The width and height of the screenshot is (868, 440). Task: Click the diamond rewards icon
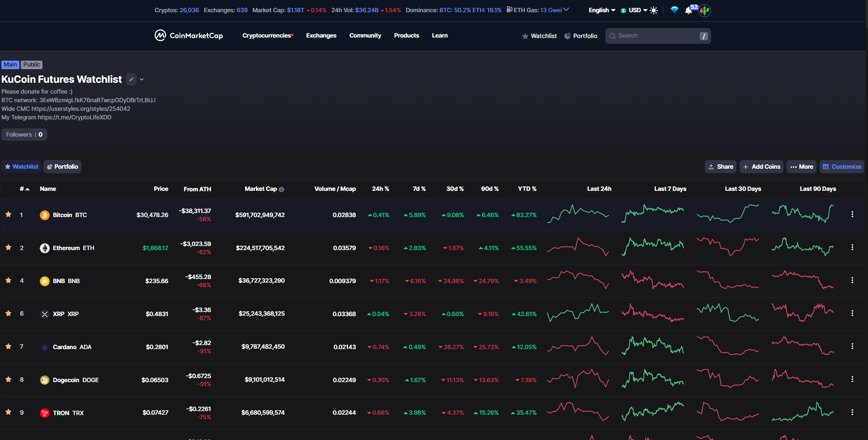674,10
